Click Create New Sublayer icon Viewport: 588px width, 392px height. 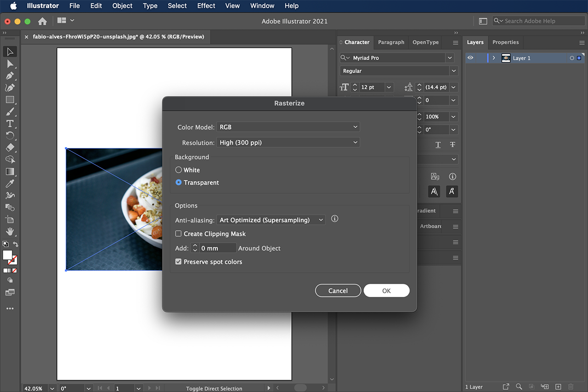click(x=545, y=387)
